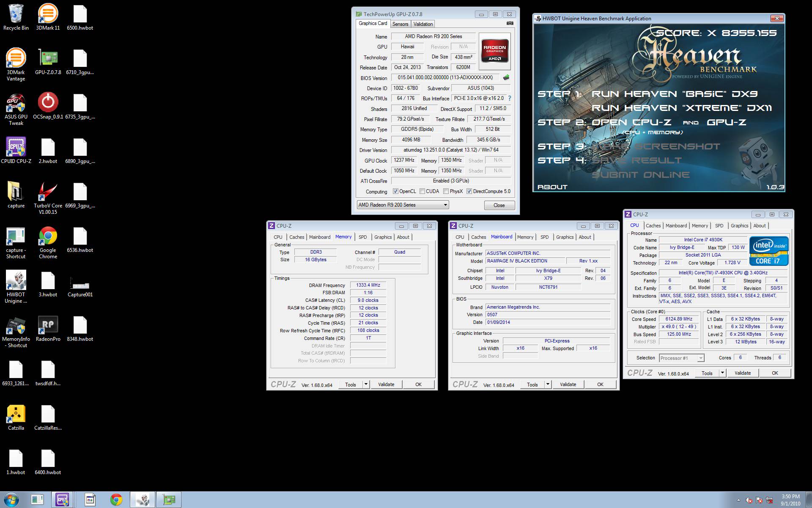Click the GPU-Z taskbar icon
812x508 pixels.
coord(169,500)
